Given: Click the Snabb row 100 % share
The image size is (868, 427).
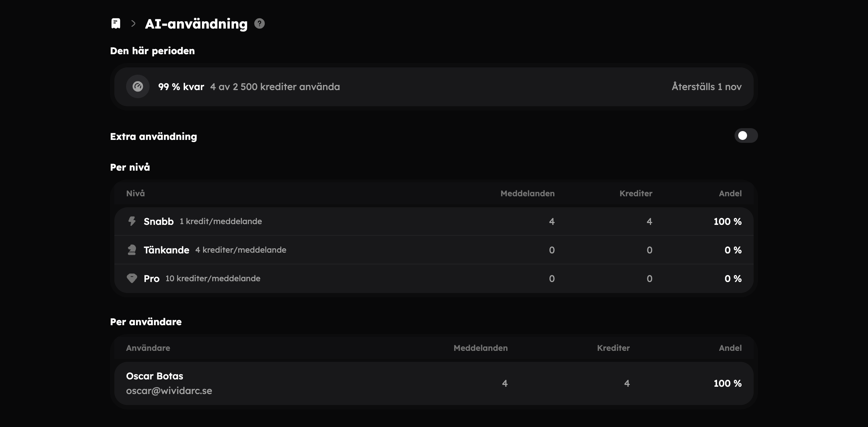Looking at the screenshot, I should point(728,222).
